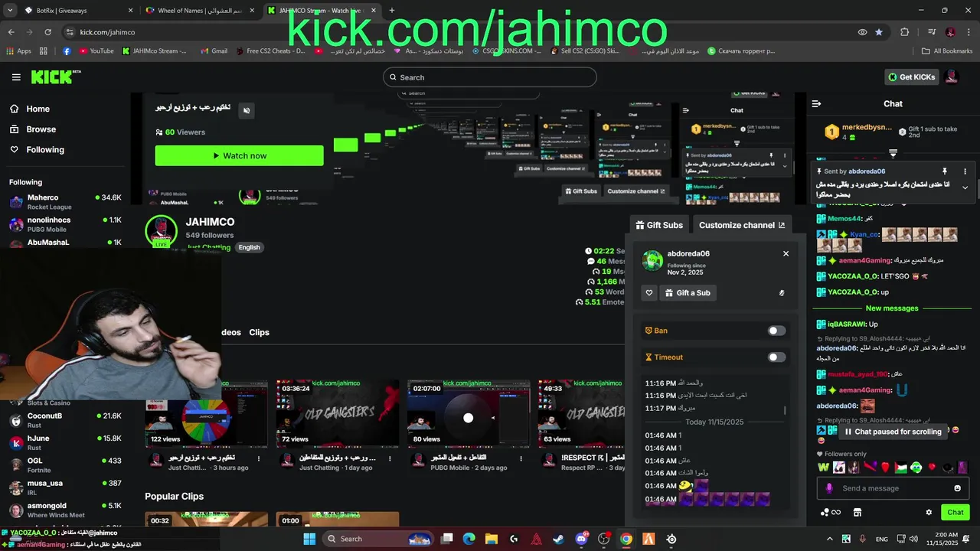Switch to Wheel of Names browser tab
This screenshot has height=551, width=980.
[201, 11]
